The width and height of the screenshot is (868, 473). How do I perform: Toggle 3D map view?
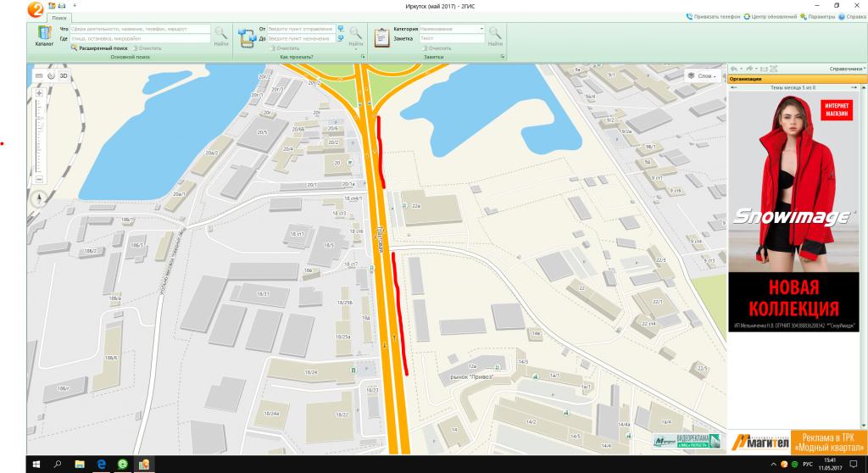point(64,75)
